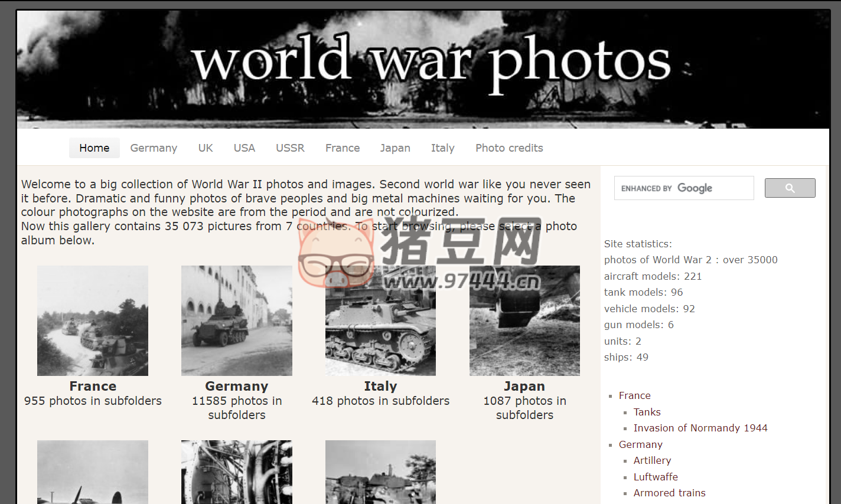Open the Armored trains sidebar link
This screenshot has height=504, width=841.
click(669, 493)
